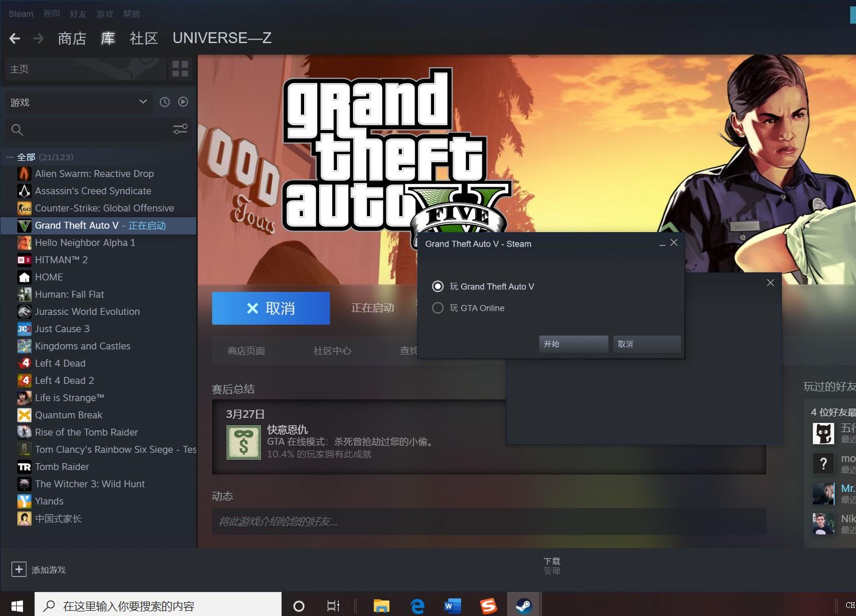
Task: Open the 好友 menu
Action: [78, 14]
